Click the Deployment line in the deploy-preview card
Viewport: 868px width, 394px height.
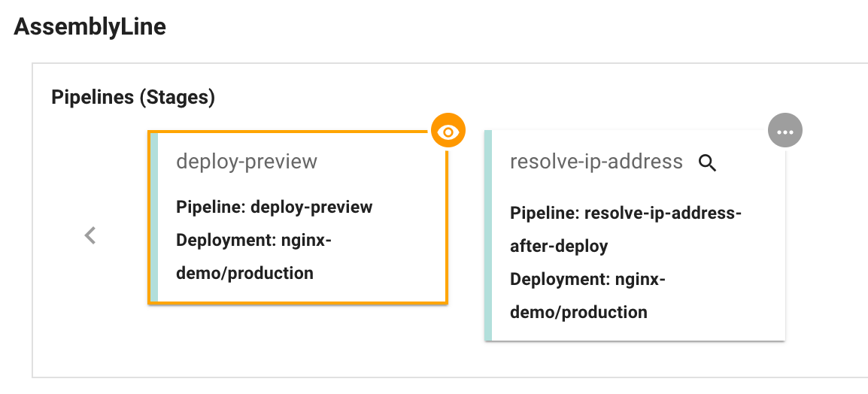253,240
